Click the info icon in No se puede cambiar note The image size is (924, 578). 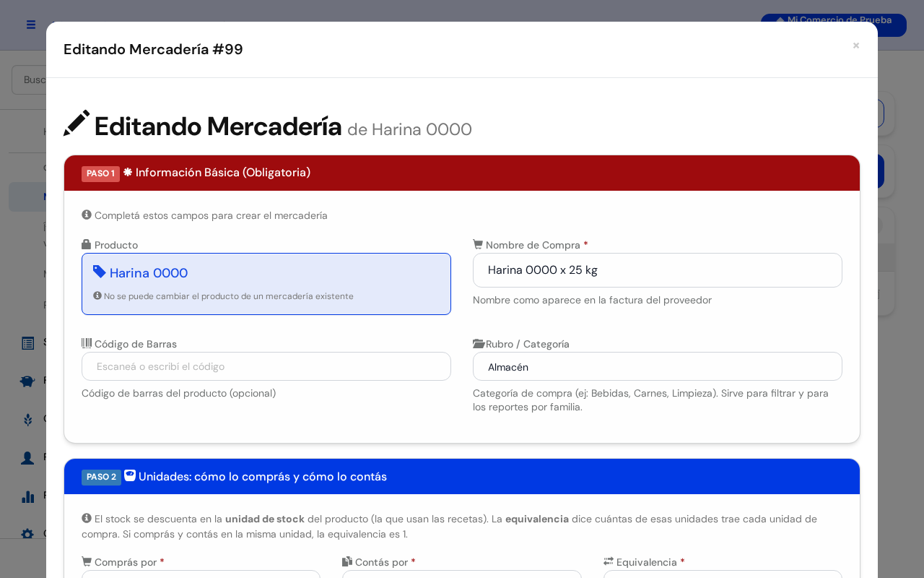[97, 296]
